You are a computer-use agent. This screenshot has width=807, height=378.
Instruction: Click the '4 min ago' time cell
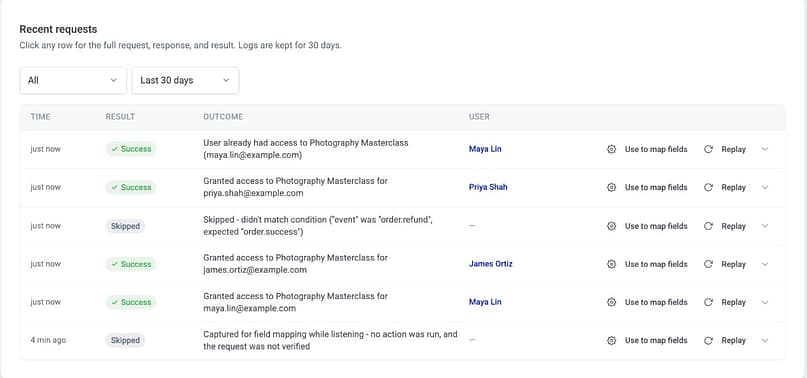[x=48, y=340]
